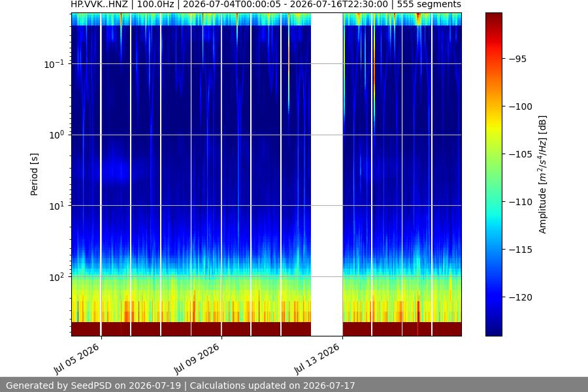588x392 pixels.
Task: Click the -115 colorbar tick label
Action: (x=521, y=250)
